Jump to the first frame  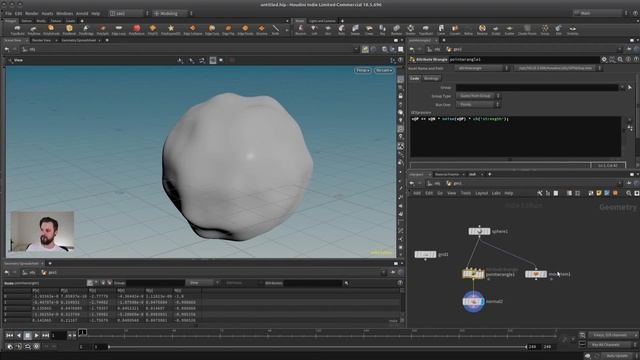tap(9, 336)
